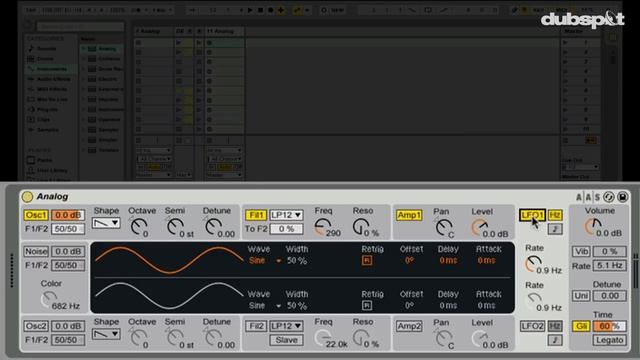Click the Legato button
The width and height of the screenshot is (640, 360).
coord(609,340)
